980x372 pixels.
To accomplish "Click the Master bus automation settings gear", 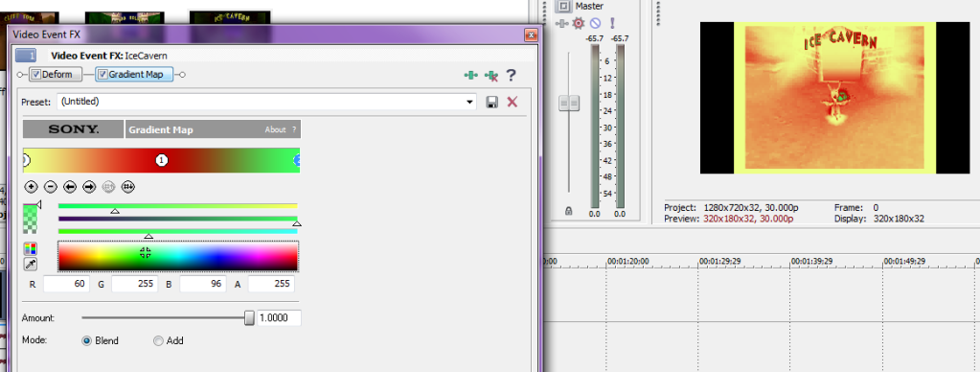I will [x=579, y=23].
